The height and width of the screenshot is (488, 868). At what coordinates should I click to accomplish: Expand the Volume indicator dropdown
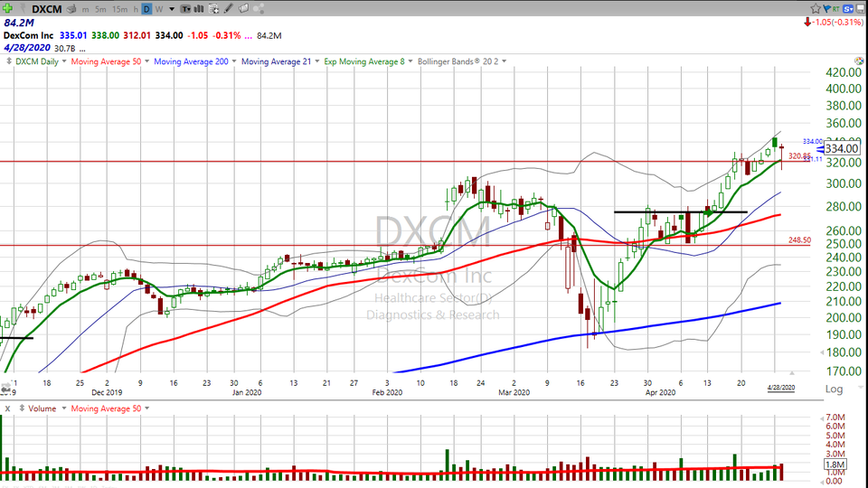(x=63, y=408)
